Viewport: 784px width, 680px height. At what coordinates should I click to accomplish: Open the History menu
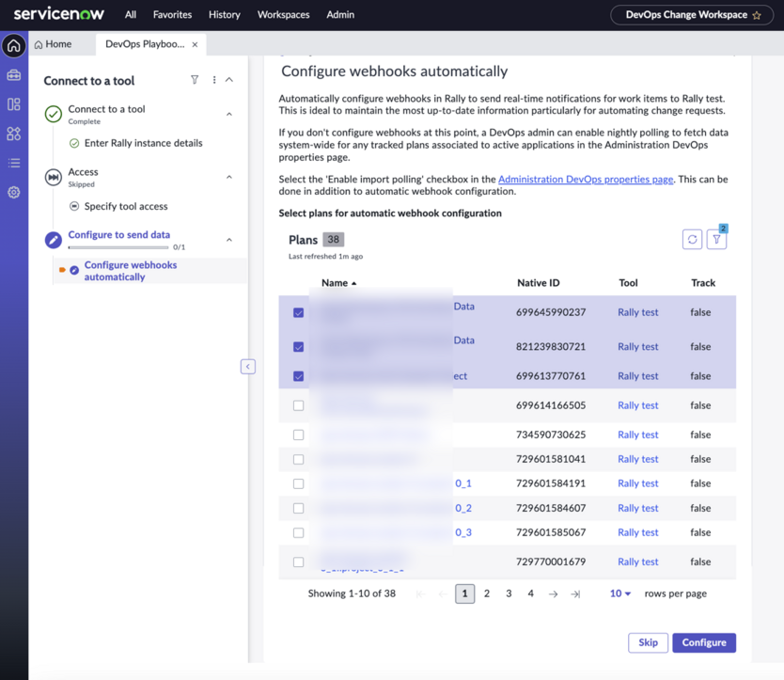[x=225, y=14]
